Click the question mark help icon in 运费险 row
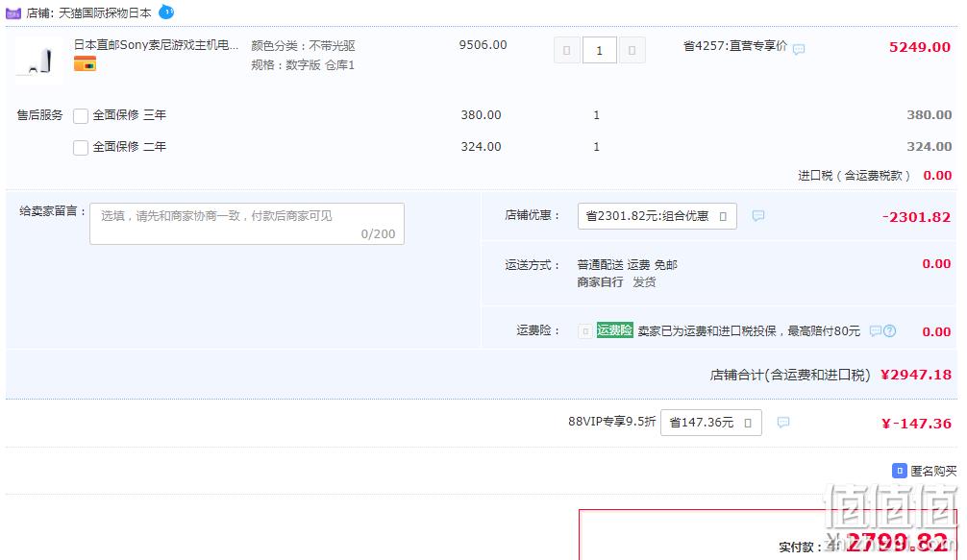Viewport: 967px width, 560px height. (x=889, y=331)
